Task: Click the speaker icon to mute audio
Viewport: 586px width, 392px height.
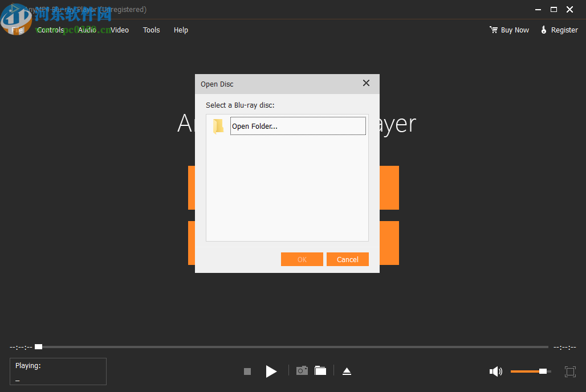Action: click(x=495, y=371)
